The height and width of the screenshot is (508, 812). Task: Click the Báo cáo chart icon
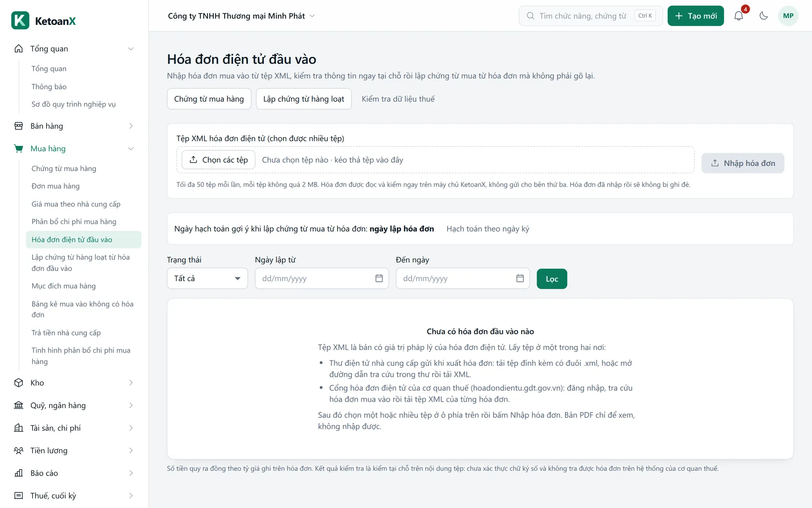[19, 473]
